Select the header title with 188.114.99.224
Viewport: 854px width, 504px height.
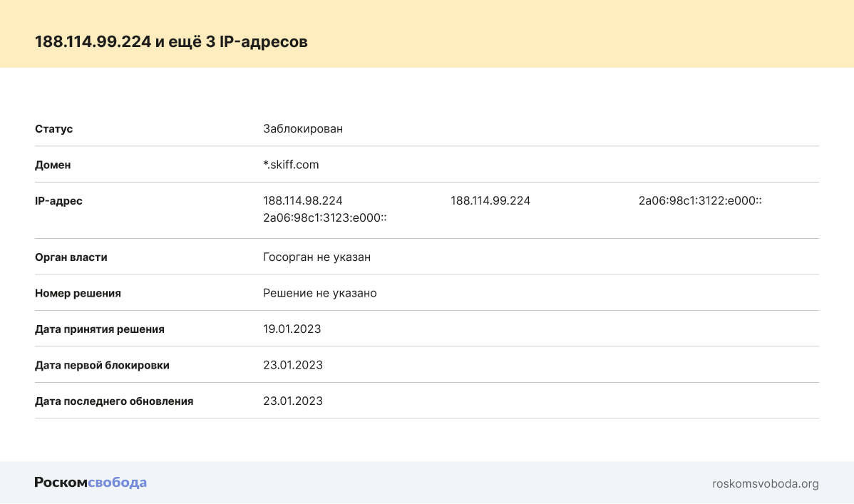point(171,41)
